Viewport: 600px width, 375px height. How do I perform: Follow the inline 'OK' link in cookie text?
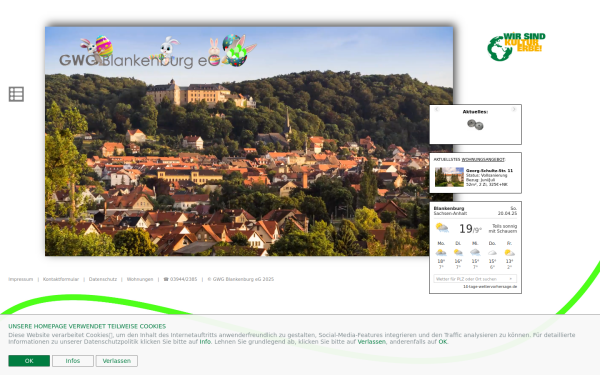click(x=443, y=342)
